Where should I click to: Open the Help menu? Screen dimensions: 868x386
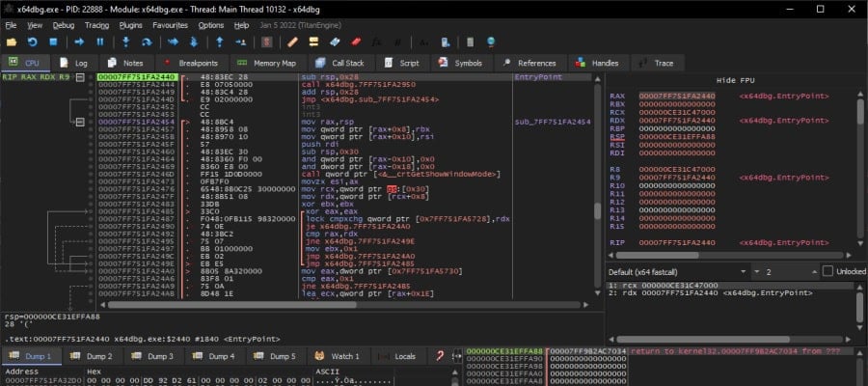tap(241, 25)
